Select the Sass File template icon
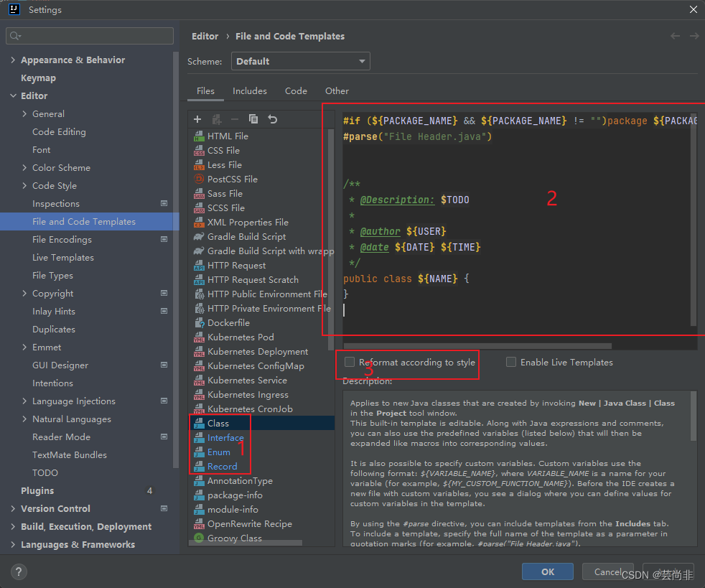The image size is (705, 588). [x=199, y=194]
